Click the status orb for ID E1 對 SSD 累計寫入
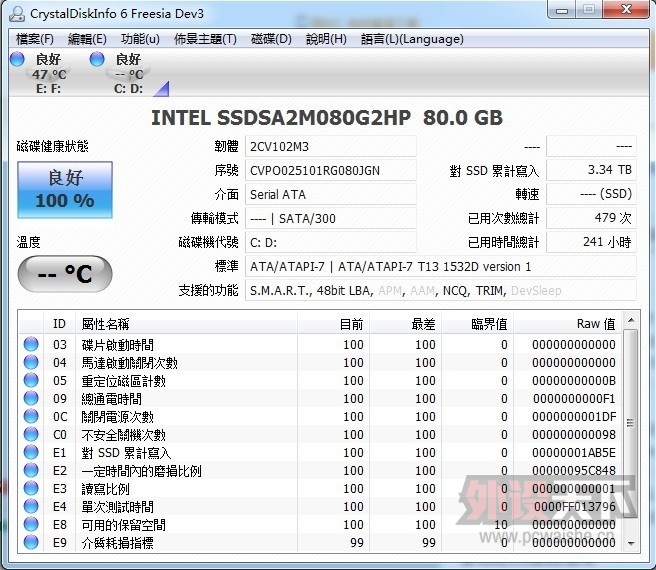This screenshot has width=656, height=570. [31, 452]
